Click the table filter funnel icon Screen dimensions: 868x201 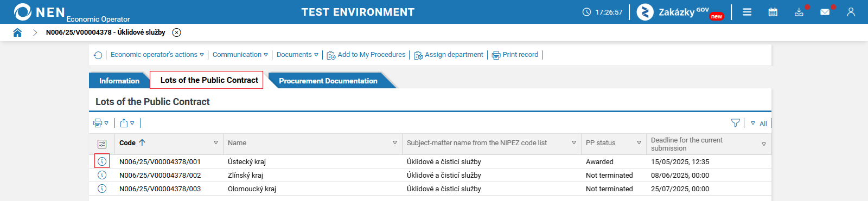[x=736, y=123]
